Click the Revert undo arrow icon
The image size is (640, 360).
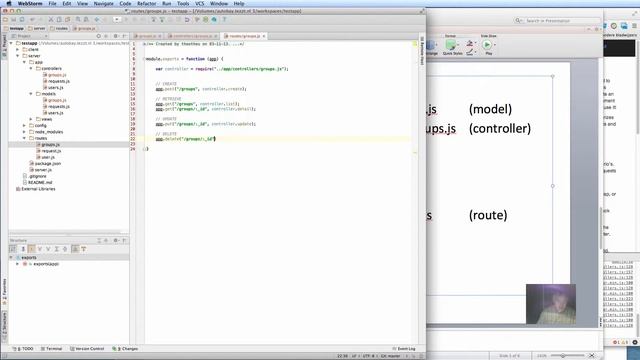click(187, 20)
